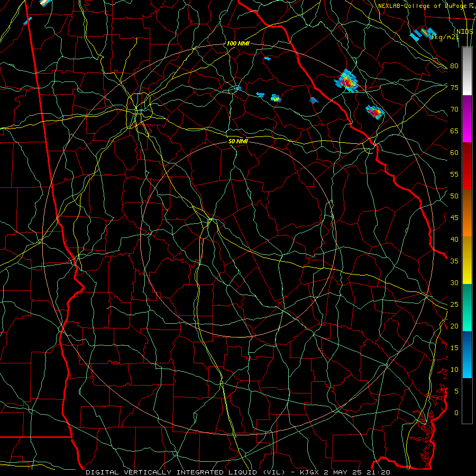476x476 pixels.
Task: Select the red segment of the VIL legend
Action: click(x=467, y=166)
